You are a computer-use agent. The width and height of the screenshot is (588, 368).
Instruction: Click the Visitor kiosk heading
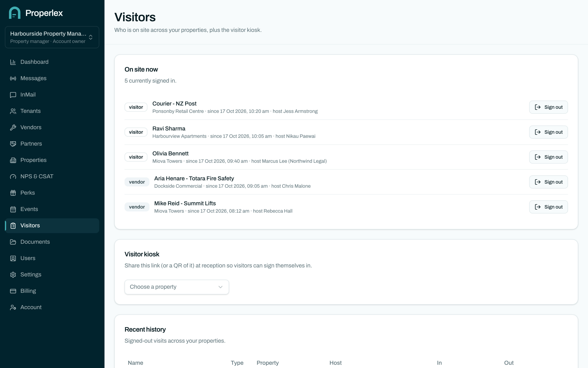click(x=142, y=254)
